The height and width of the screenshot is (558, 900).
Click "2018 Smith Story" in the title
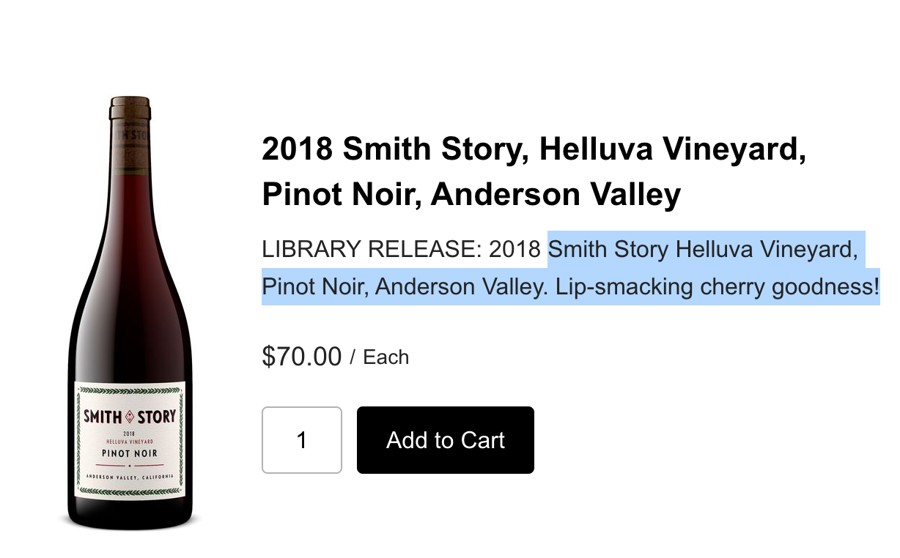pos(390,149)
